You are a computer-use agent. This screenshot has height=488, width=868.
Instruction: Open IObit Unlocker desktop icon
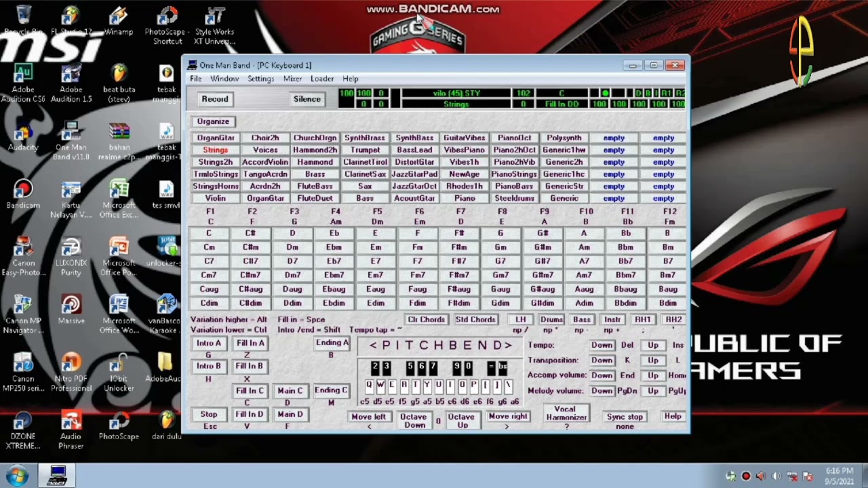119,371
